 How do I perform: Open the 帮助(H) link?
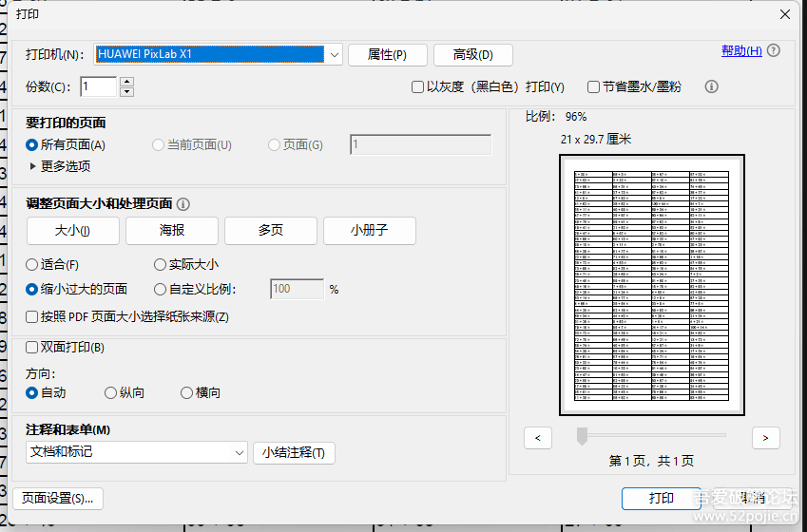pyautogui.click(x=741, y=51)
